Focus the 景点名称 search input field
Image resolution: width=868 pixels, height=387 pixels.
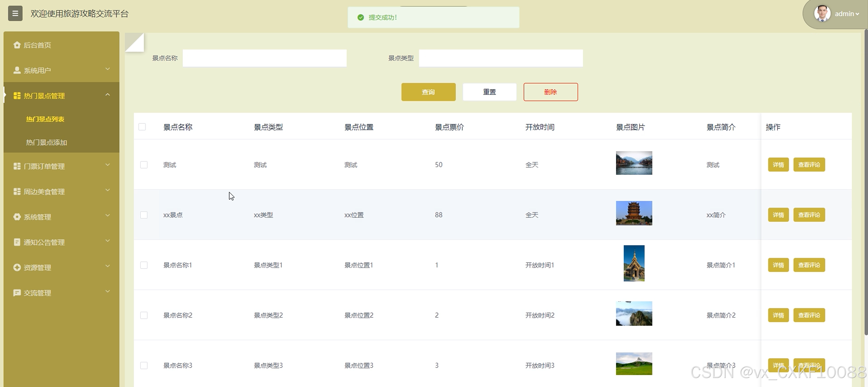point(264,58)
